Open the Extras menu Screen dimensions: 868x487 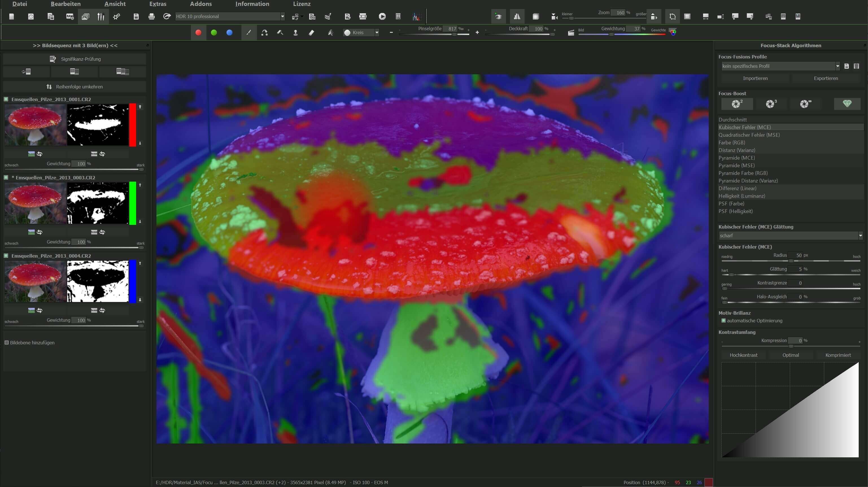pos(158,4)
